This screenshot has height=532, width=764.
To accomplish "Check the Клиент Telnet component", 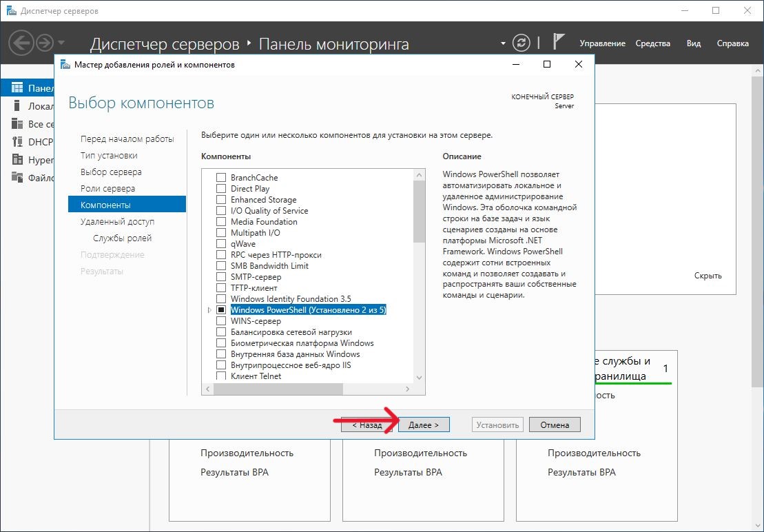I will point(221,376).
